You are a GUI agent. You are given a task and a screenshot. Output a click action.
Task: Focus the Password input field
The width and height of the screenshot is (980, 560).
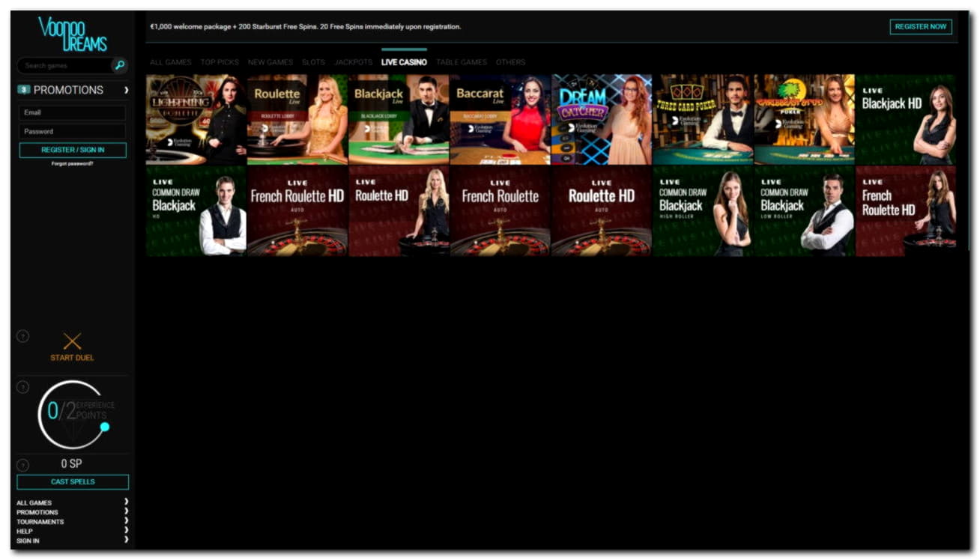tap(73, 132)
